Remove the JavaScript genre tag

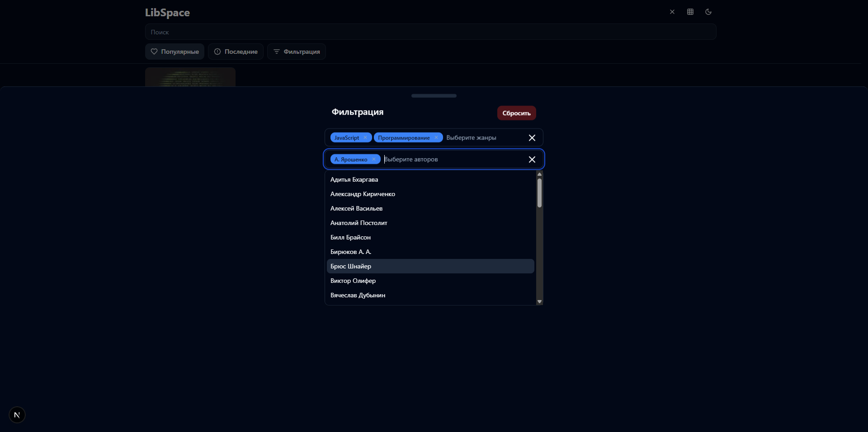tap(365, 138)
